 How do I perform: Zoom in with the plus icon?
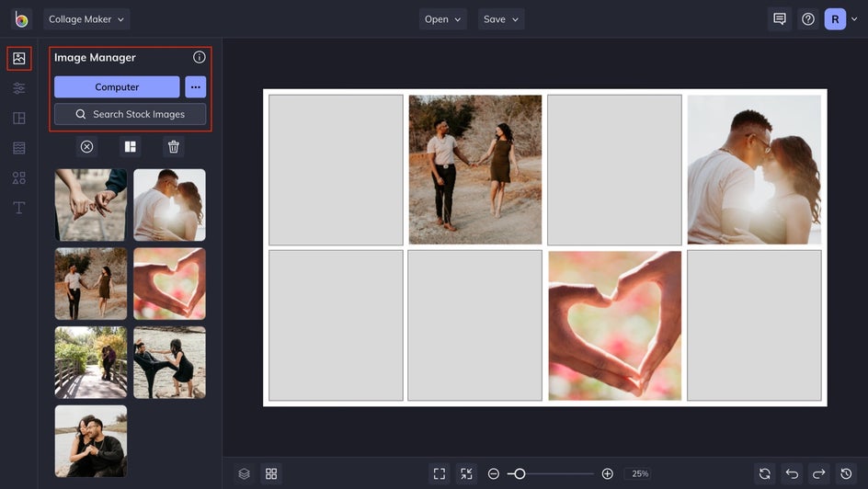coord(607,473)
